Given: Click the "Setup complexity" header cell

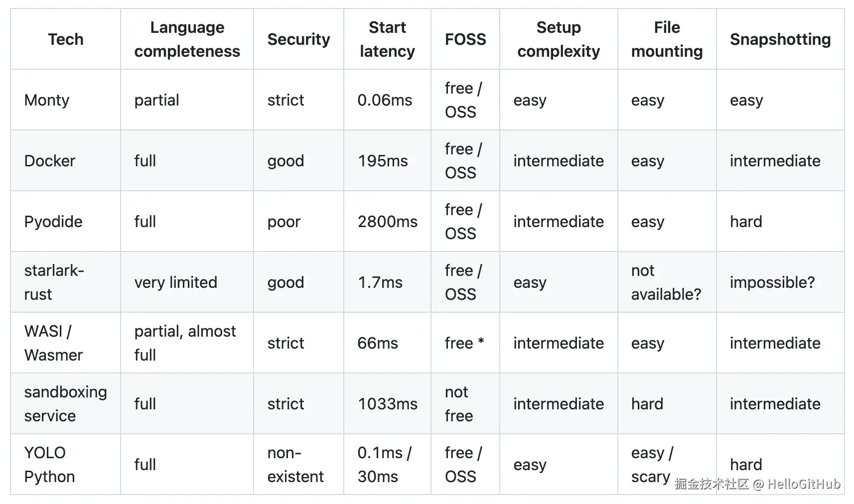Looking at the screenshot, I should [558, 39].
